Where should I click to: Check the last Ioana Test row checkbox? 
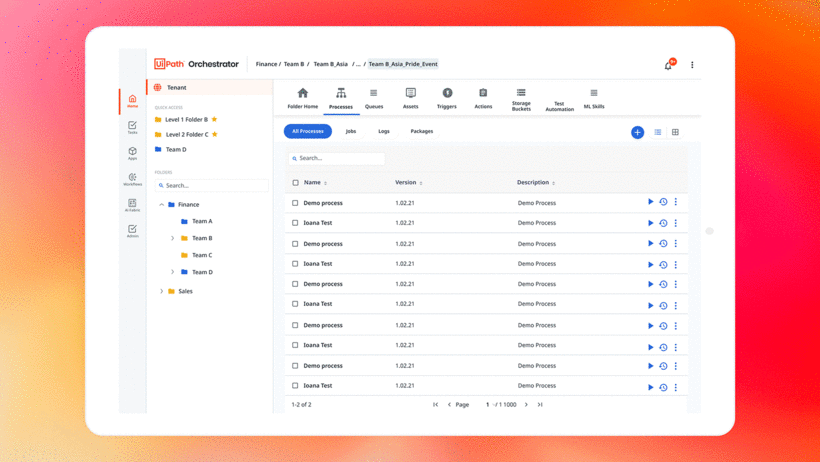point(295,386)
